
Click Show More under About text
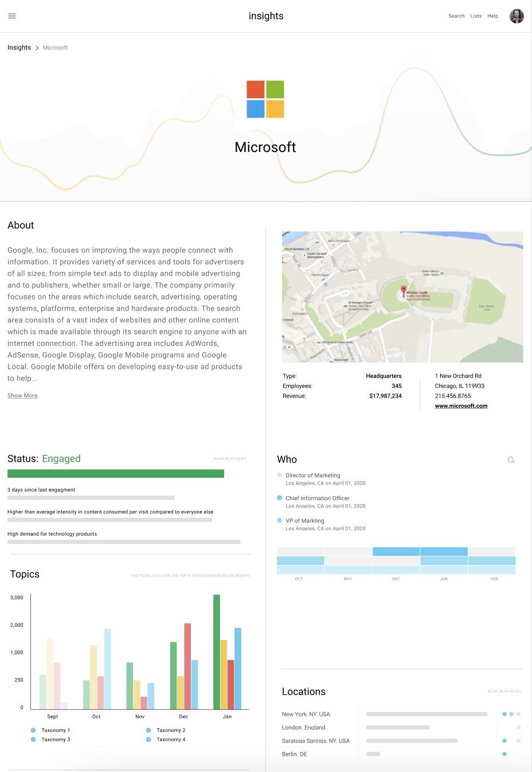click(x=22, y=396)
